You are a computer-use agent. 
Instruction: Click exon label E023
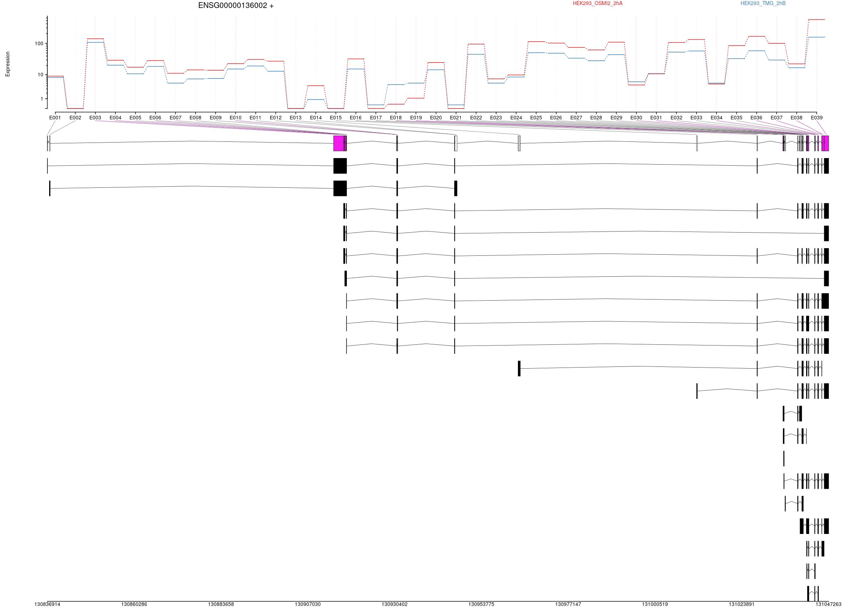coord(496,118)
